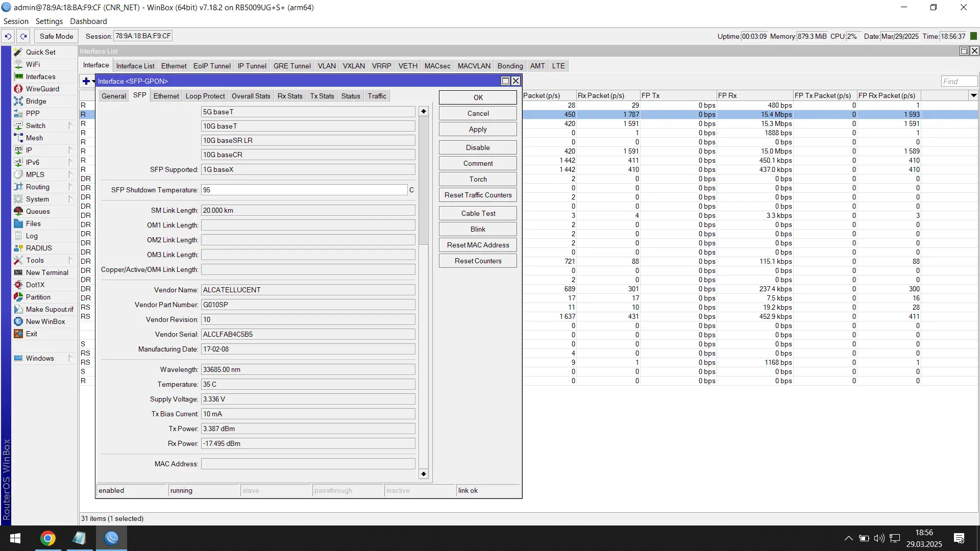Open the notepad app in taskbar
The width and height of the screenshot is (980, 551).
(x=80, y=538)
